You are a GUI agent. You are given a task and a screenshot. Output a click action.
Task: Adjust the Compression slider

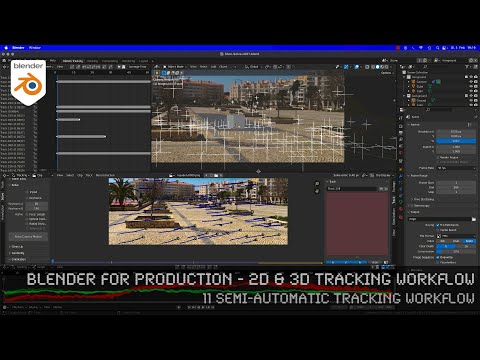456,251
